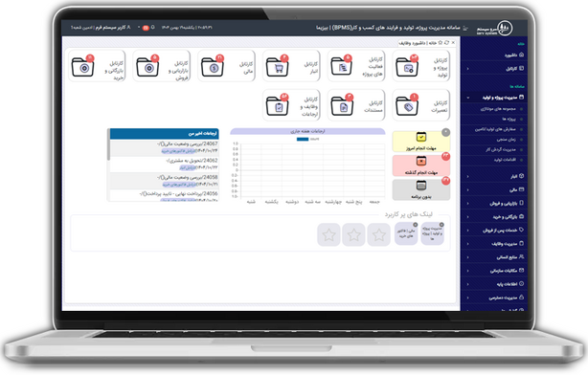This screenshot has width=588, height=375.
Task: Click the مهلت انجام امروز yellow card
Action: tap(421, 142)
